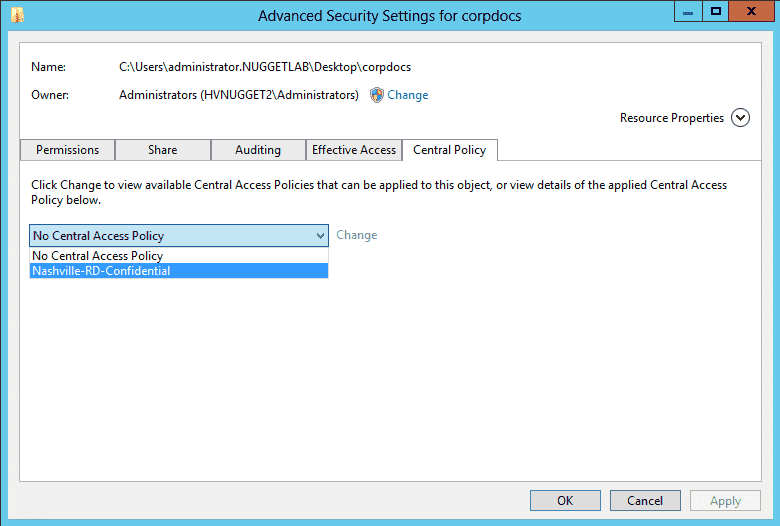Click the Change link beside policy dropdown
Screen dimensions: 780x526
(357, 235)
